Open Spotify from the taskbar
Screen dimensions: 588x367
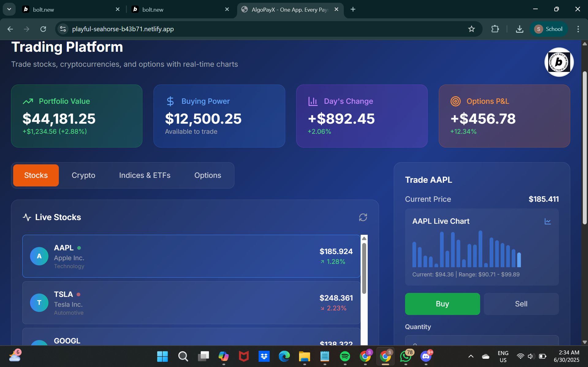pos(345,356)
